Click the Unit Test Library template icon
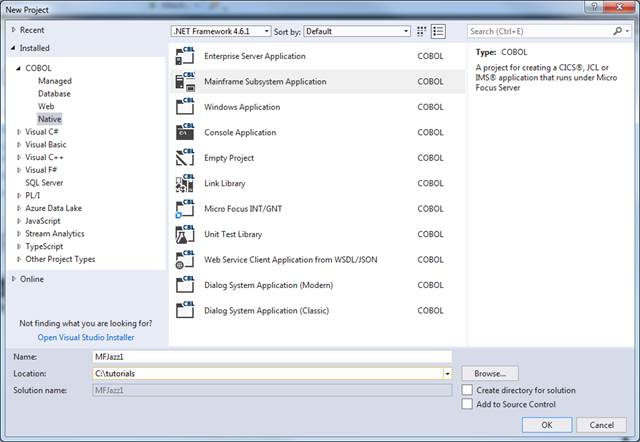 185,234
